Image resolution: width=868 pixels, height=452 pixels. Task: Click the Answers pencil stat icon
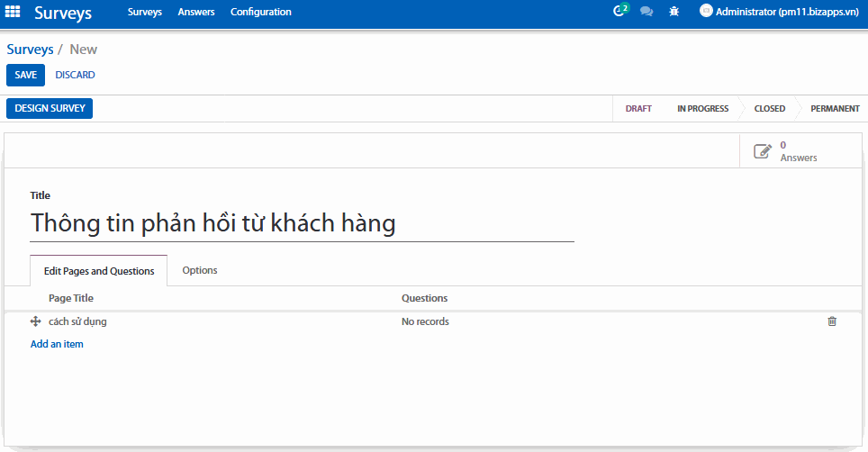(763, 151)
